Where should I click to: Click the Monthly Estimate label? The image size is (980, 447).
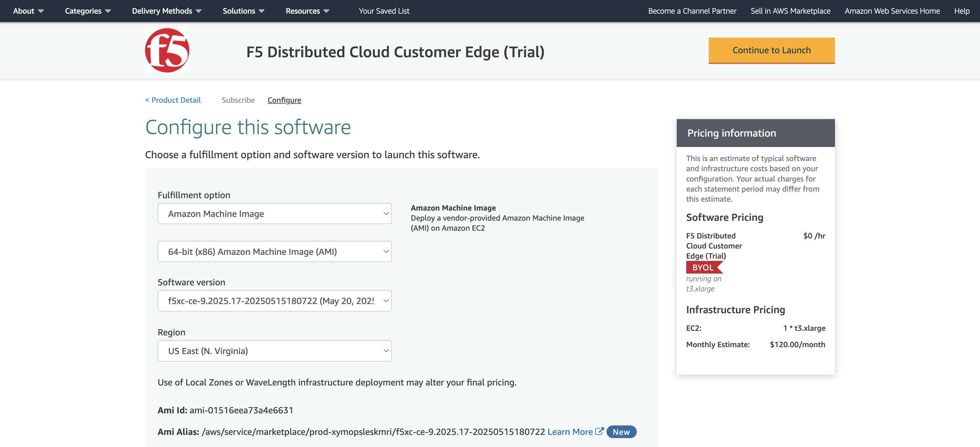point(718,344)
